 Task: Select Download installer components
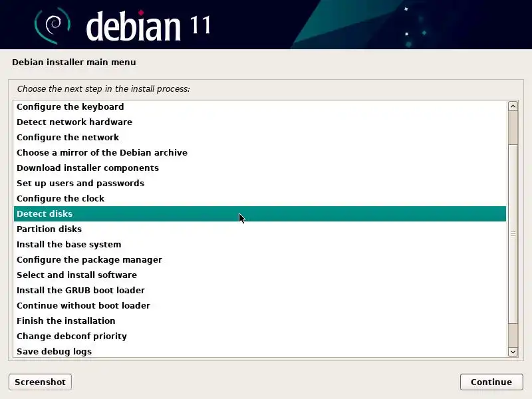click(x=260, y=168)
